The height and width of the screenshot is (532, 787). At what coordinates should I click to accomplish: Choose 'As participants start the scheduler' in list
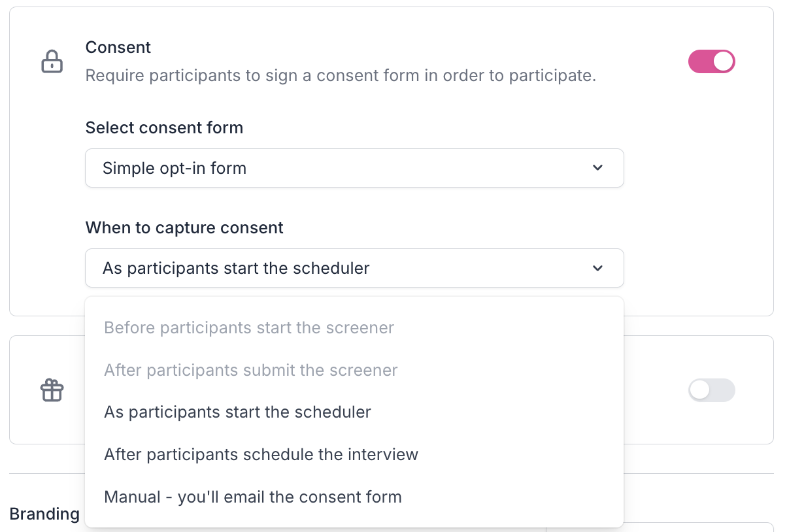point(237,412)
